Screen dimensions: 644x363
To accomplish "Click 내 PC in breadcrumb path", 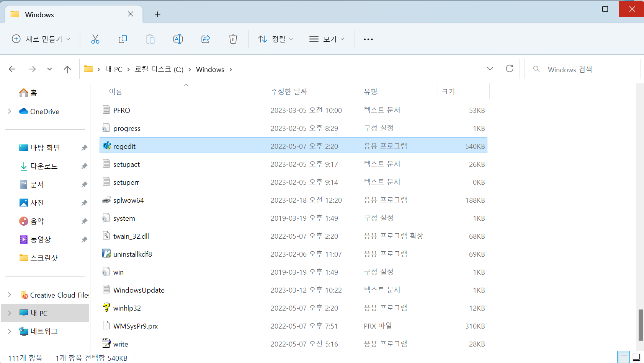I will coord(114,69).
